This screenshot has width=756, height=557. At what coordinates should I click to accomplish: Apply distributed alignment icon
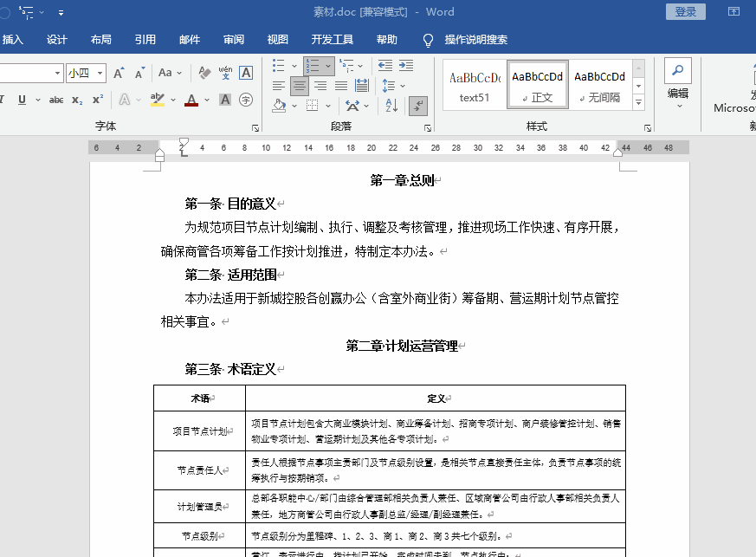tap(362, 86)
